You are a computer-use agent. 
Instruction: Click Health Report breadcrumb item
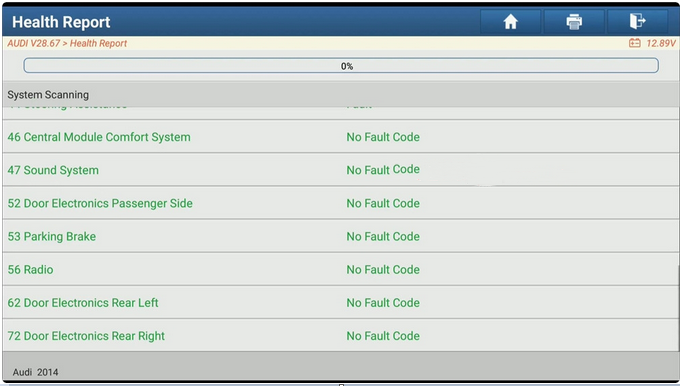pyautogui.click(x=98, y=43)
